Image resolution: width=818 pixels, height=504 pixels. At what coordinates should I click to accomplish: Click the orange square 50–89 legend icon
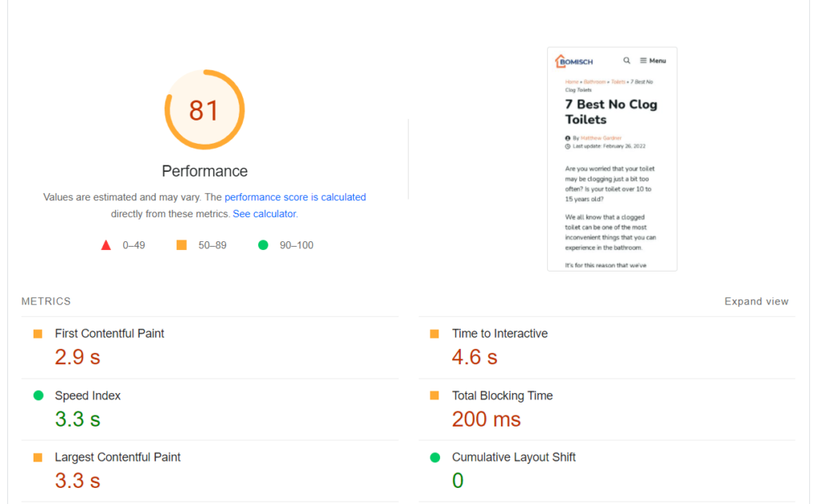[x=181, y=245]
